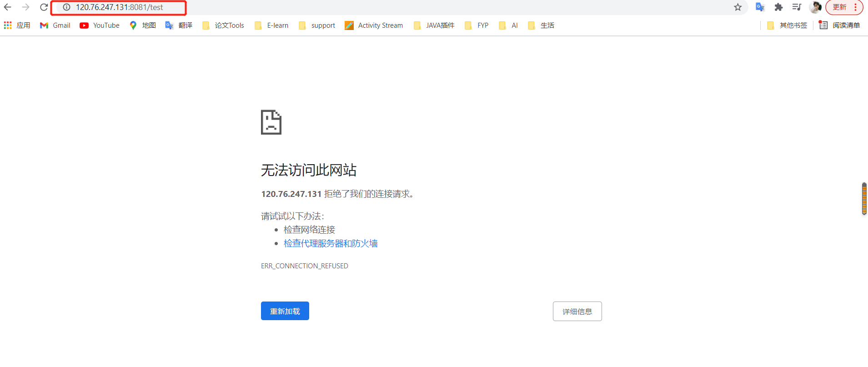This screenshot has width=868, height=367.
Task: Open the Extensions puzzle icon
Action: coord(778,7)
